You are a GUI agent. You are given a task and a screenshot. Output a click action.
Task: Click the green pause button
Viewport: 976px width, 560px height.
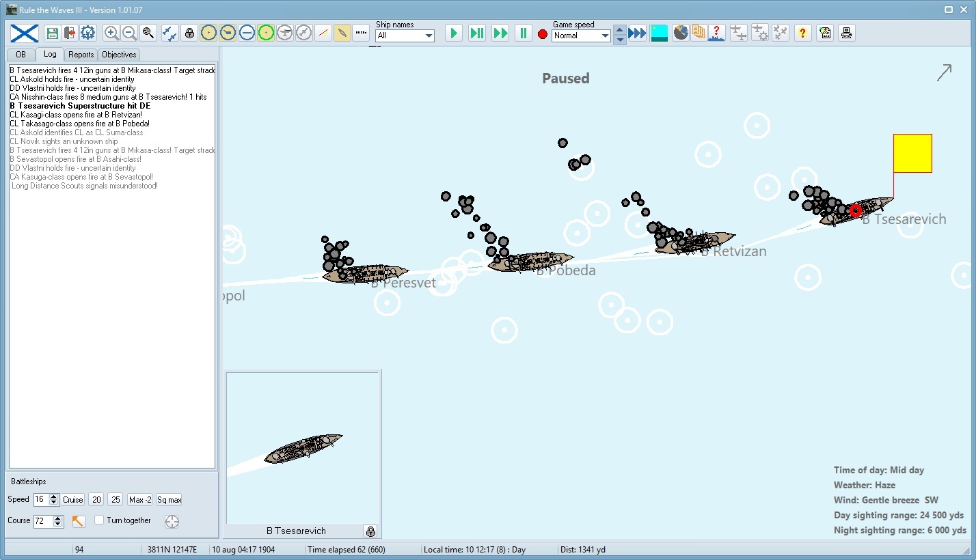pyautogui.click(x=523, y=33)
